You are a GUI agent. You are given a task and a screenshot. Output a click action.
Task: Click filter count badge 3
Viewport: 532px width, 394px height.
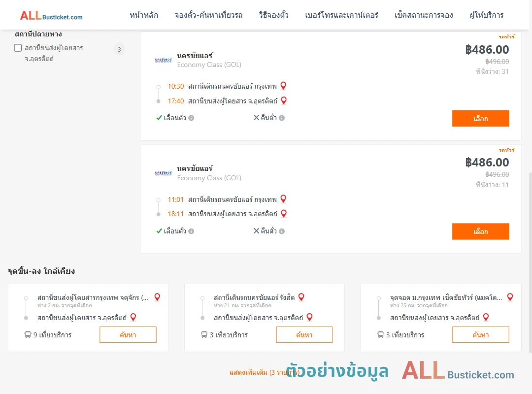[119, 50]
